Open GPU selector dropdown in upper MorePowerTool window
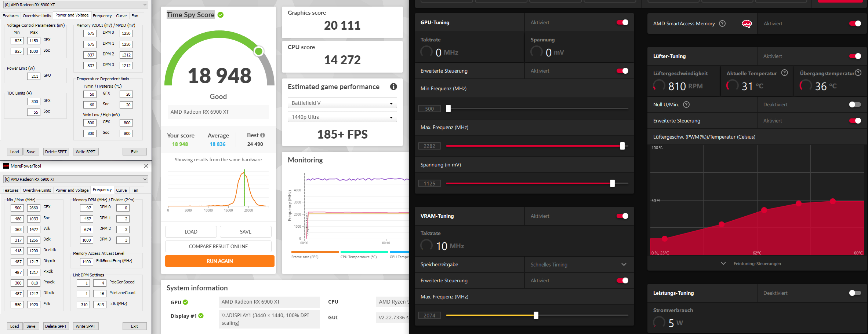868x334 pixels. point(76,5)
